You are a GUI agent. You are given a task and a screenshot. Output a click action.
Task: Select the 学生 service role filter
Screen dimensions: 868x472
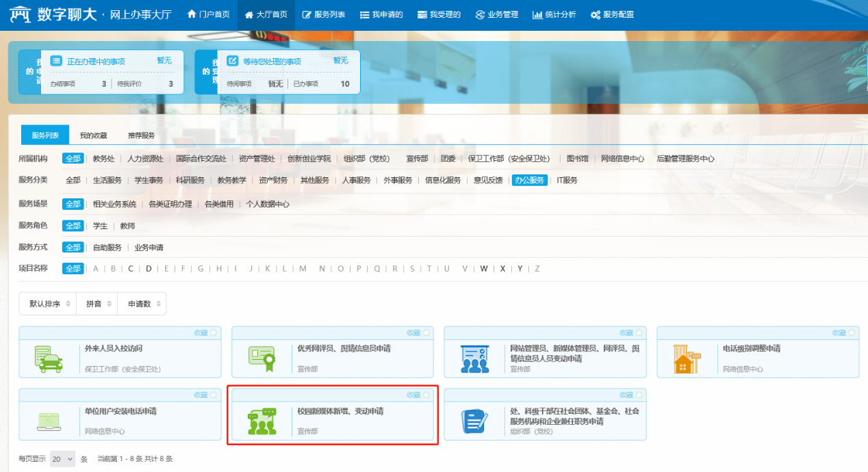coord(100,226)
